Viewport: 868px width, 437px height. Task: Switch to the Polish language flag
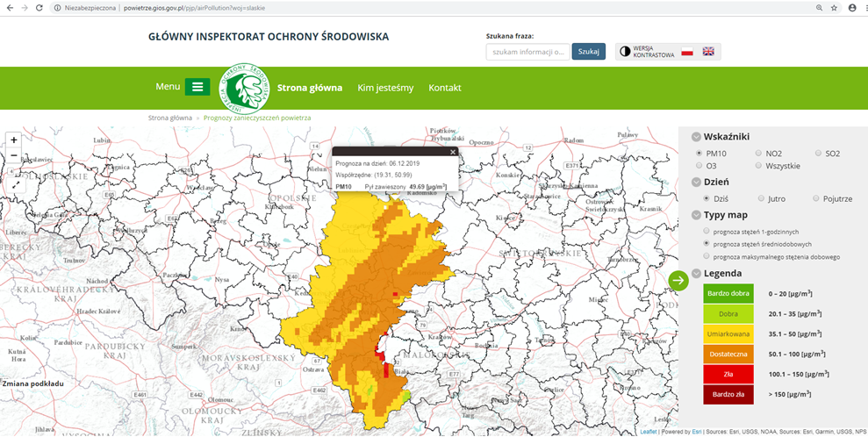pyautogui.click(x=687, y=52)
